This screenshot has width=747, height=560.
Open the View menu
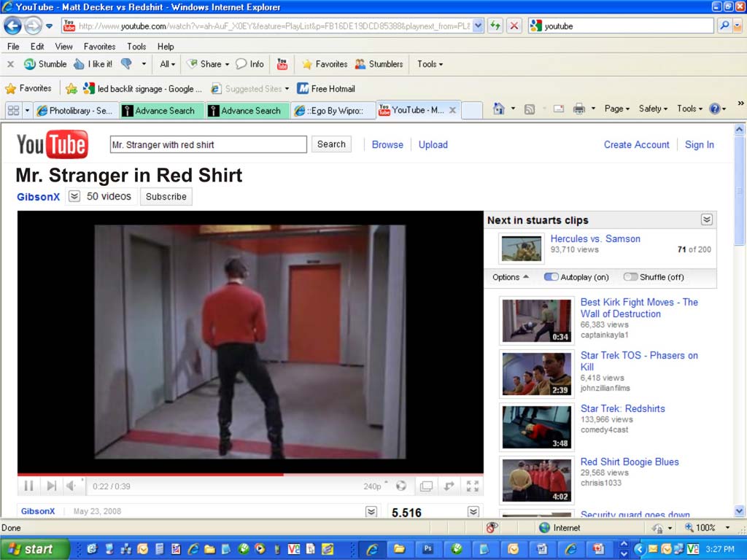[x=64, y=46]
